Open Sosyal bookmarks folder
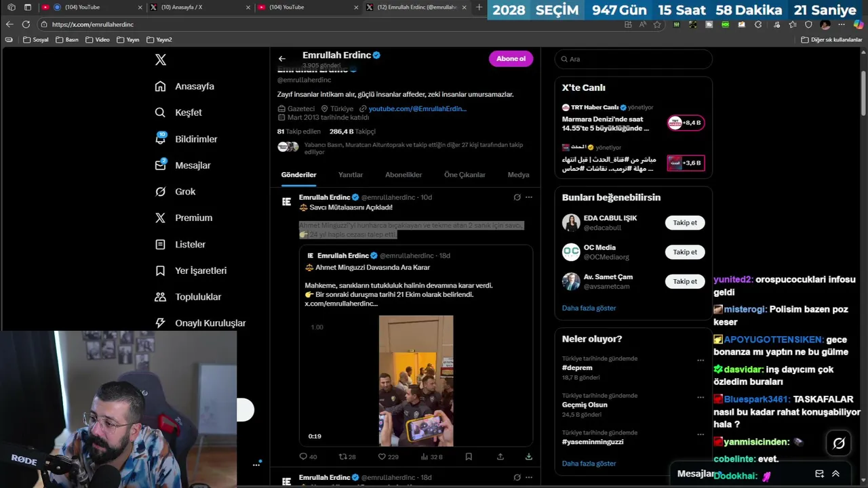Viewport: 868px width, 488px height. pyautogui.click(x=36, y=40)
